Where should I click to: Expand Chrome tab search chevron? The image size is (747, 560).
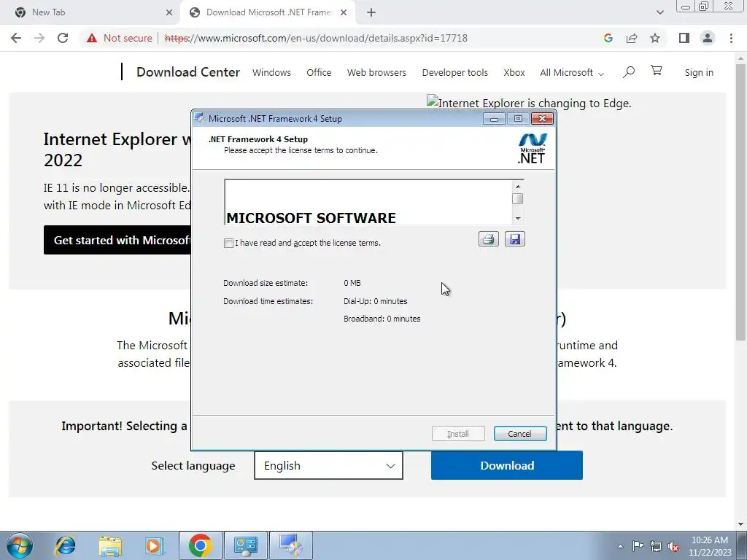tap(659, 12)
